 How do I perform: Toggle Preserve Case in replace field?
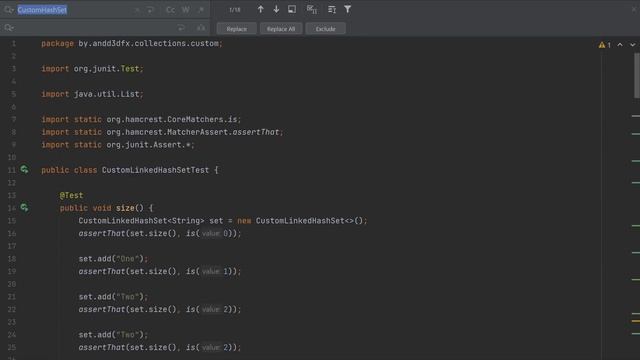(x=201, y=28)
